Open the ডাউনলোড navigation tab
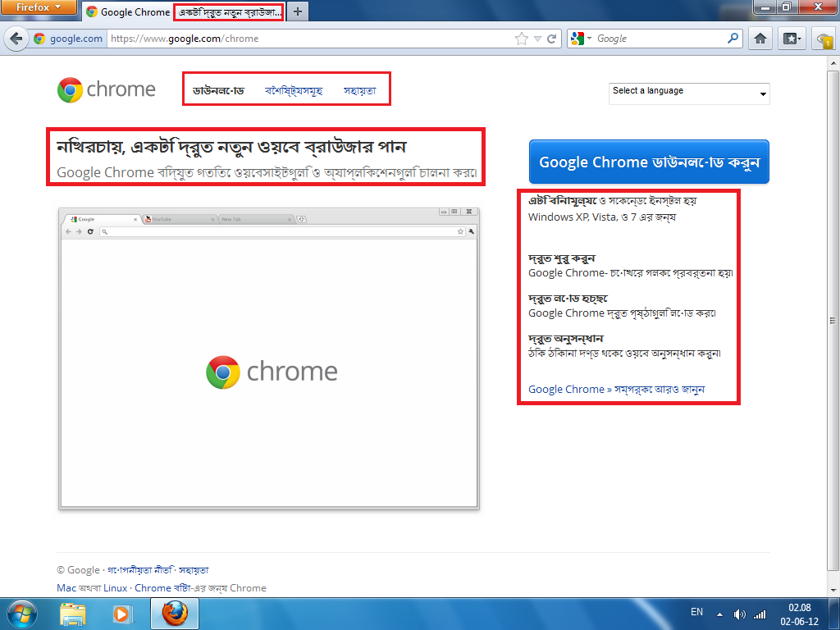This screenshot has width=840, height=630. click(218, 90)
